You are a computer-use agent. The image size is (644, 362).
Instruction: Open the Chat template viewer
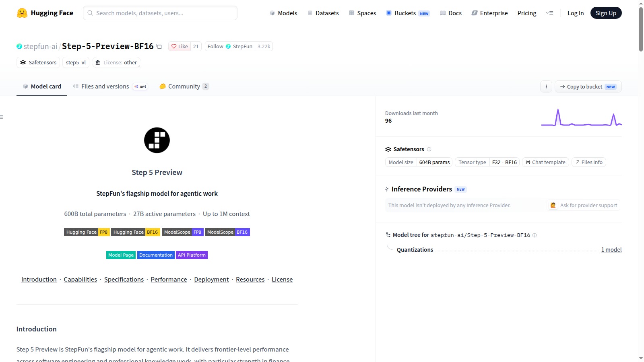[545, 162]
